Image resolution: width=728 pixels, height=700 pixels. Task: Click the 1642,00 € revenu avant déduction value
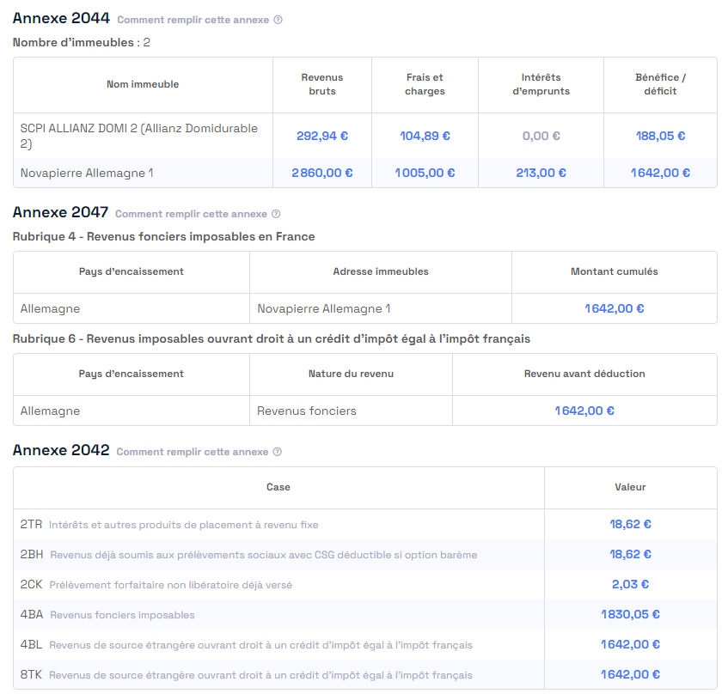[584, 411]
